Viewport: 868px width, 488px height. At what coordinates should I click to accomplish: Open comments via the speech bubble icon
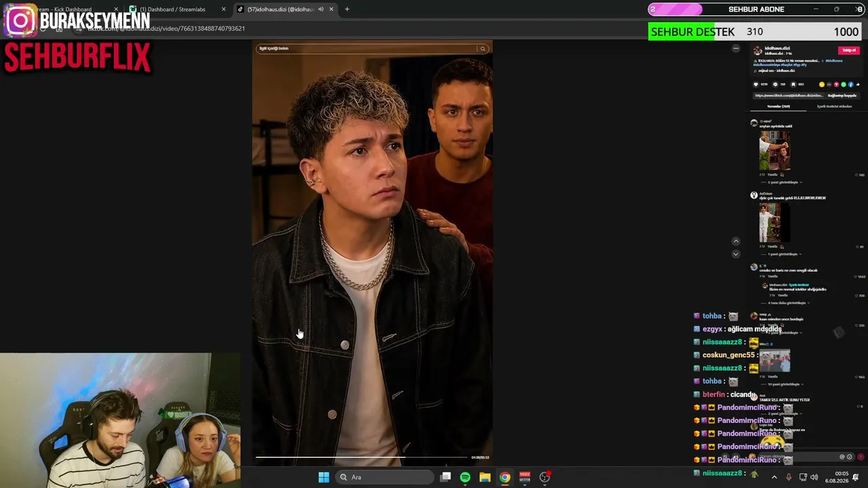pos(775,85)
